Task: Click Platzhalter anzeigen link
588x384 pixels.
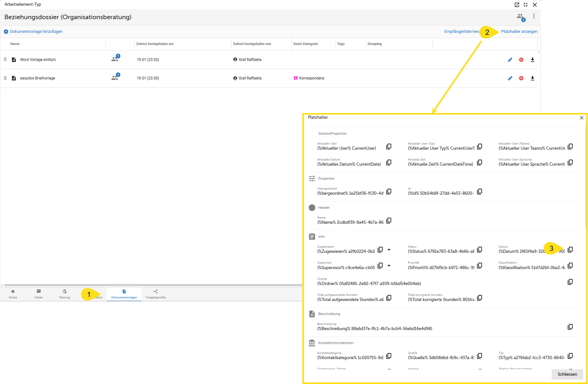Action: click(519, 32)
